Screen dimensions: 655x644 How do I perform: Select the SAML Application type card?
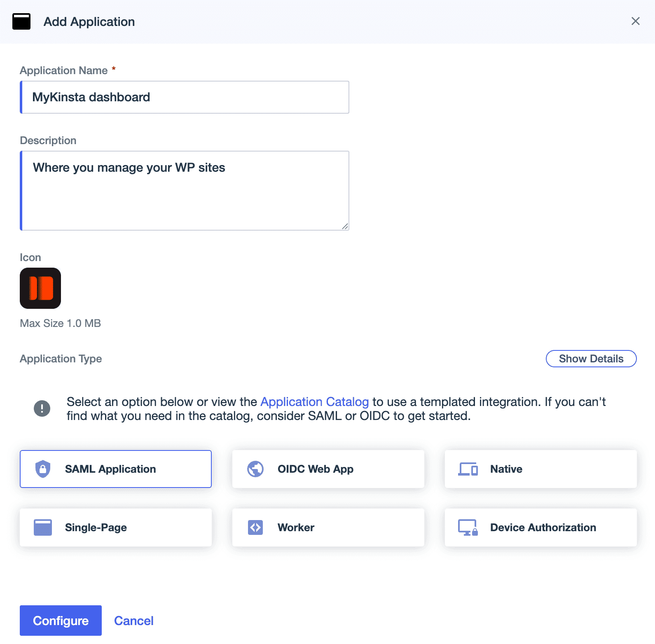click(115, 469)
